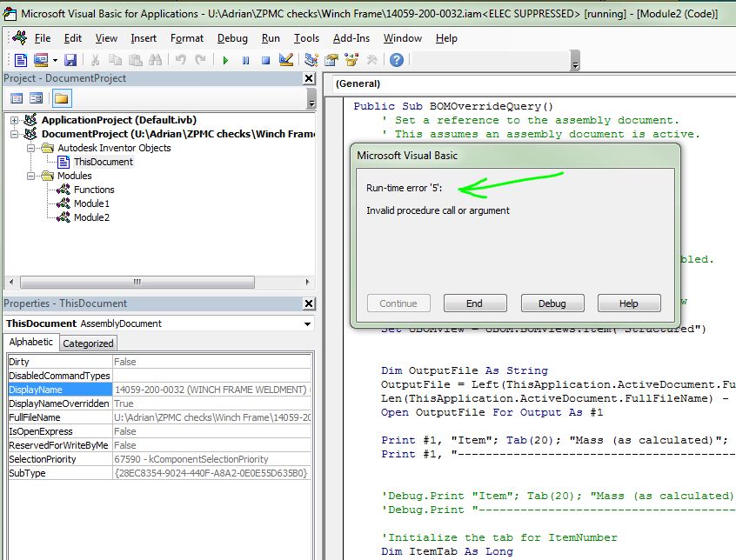Click the Project panel horizontal scrollbar
This screenshot has width=736, height=560.
pos(137,282)
